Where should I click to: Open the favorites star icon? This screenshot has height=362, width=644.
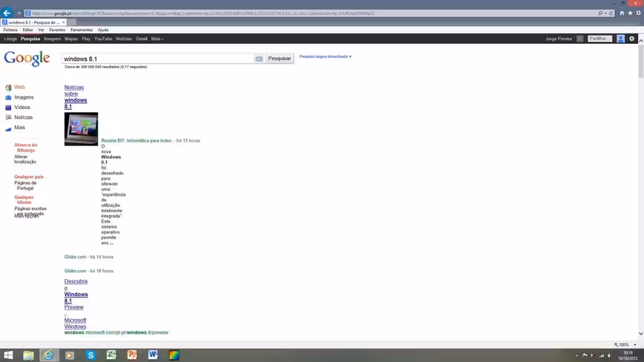(630, 13)
